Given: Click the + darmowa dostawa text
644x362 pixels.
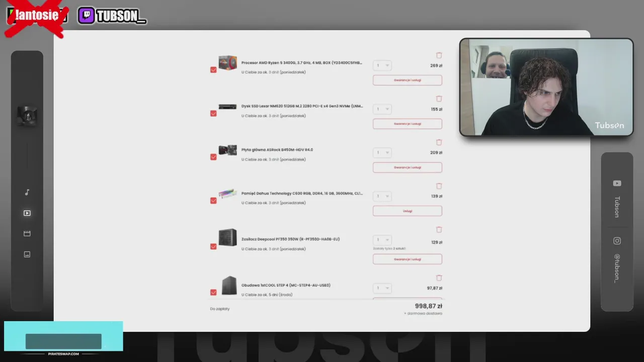Looking at the screenshot, I should click(x=423, y=314).
